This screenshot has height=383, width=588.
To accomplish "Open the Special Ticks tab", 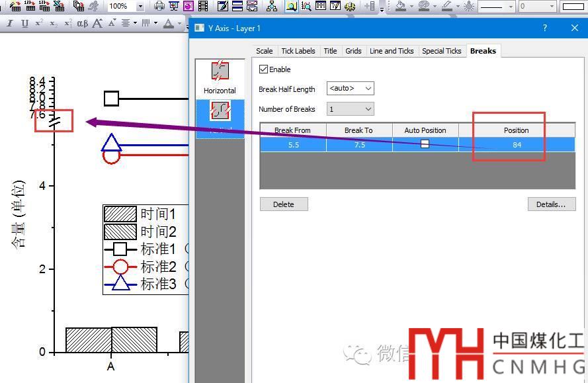I will pyautogui.click(x=441, y=51).
